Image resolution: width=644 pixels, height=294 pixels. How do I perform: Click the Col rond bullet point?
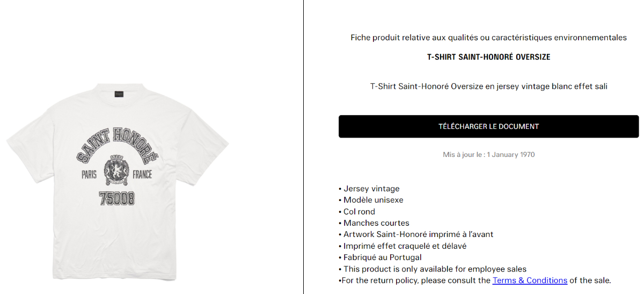pos(359,212)
